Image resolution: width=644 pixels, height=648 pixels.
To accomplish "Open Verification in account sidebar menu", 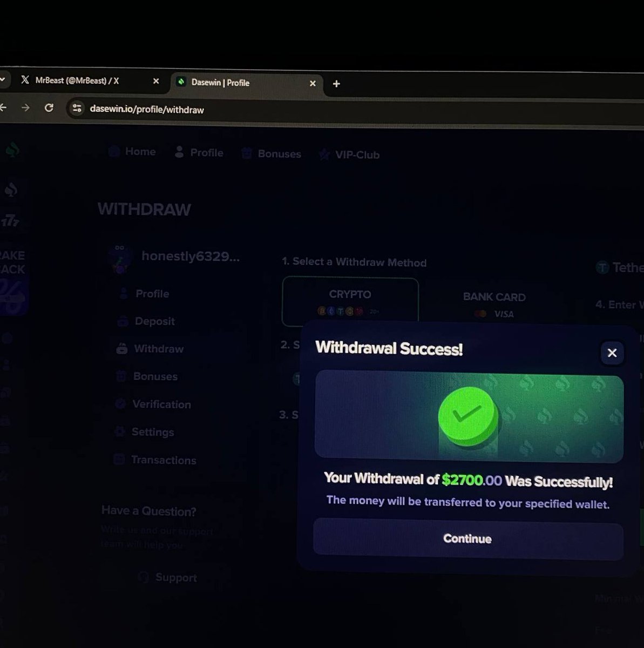I will pos(161,404).
